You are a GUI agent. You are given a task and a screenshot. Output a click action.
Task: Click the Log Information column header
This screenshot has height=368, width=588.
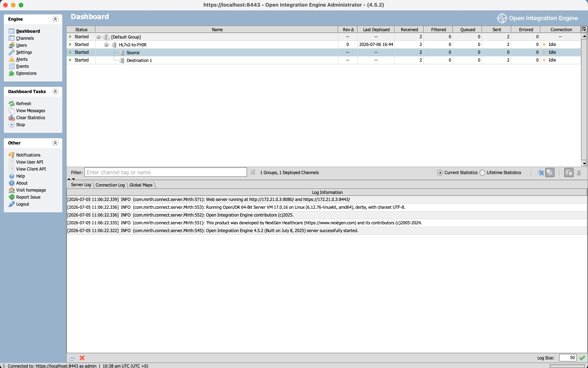point(327,192)
